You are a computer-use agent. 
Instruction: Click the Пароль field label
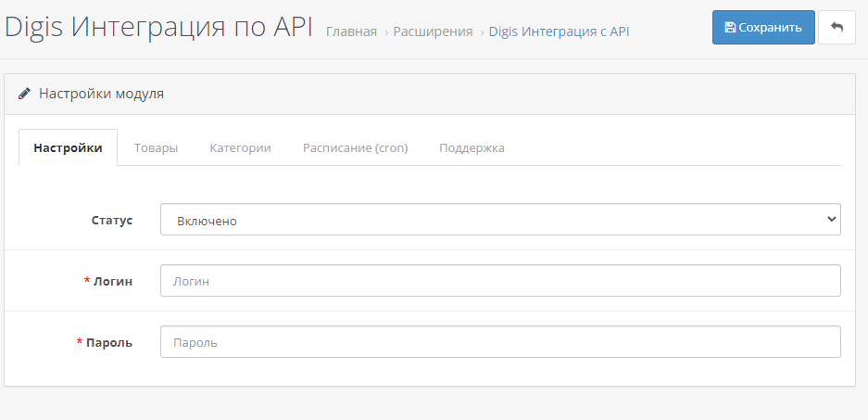click(x=109, y=342)
